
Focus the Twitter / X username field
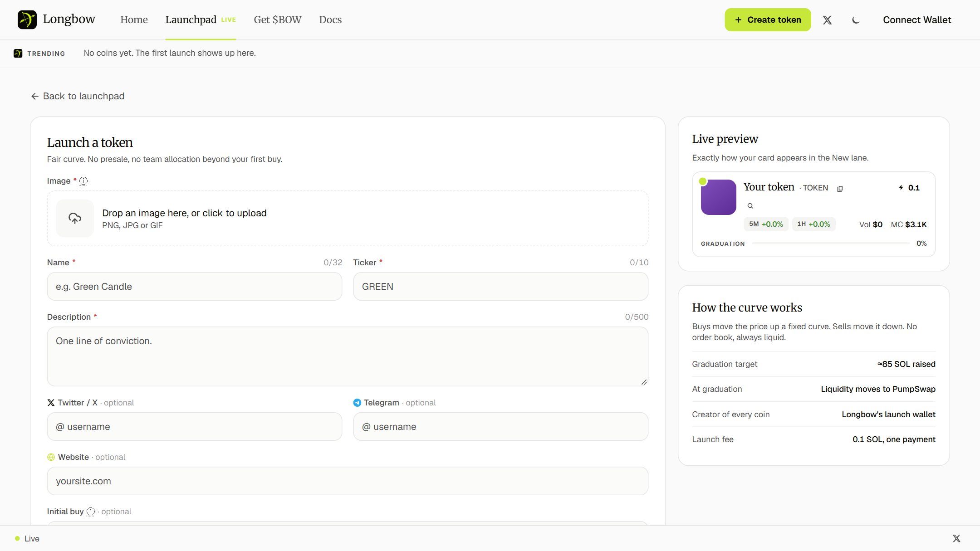pos(195,427)
